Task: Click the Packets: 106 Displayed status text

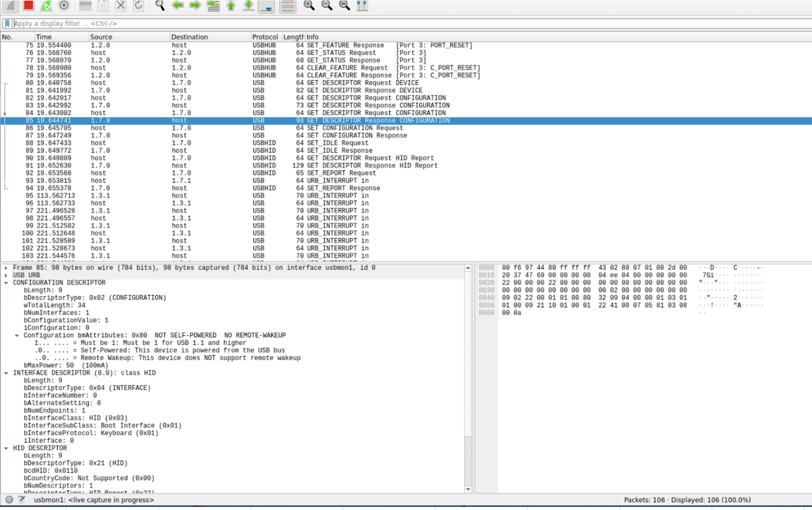Action: [x=687, y=499]
